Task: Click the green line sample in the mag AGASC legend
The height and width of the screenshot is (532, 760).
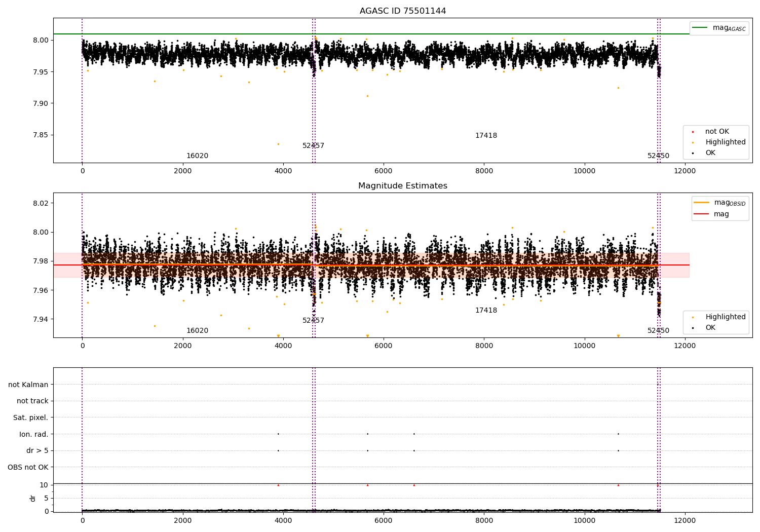Action: click(700, 28)
